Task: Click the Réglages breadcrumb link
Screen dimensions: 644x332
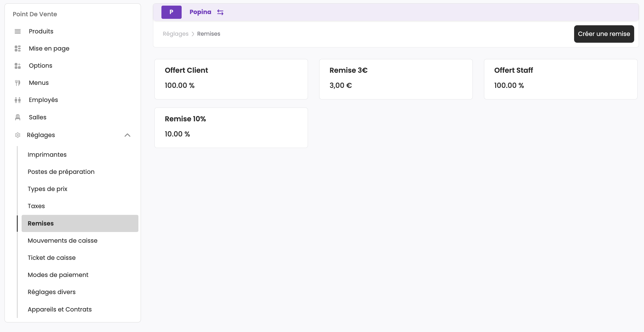Action: [x=175, y=34]
